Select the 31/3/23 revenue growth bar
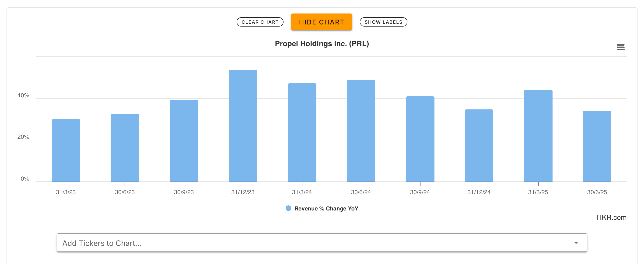 (66, 150)
